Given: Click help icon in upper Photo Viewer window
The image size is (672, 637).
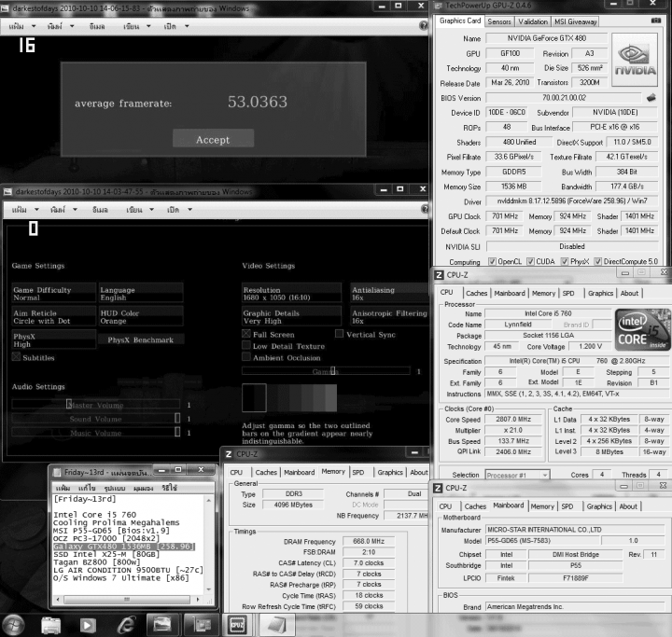Looking at the screenshot, I should pos(423,26).
